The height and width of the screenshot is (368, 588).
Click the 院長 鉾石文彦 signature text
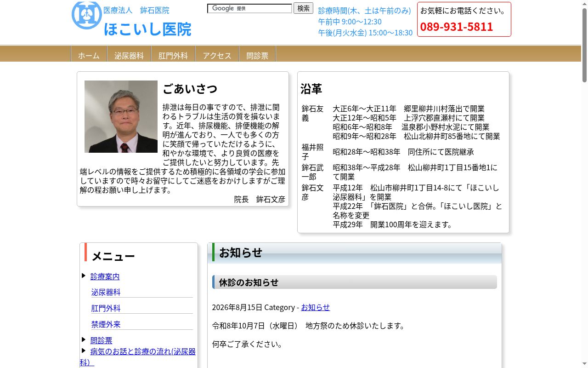[x=260, y=199]
